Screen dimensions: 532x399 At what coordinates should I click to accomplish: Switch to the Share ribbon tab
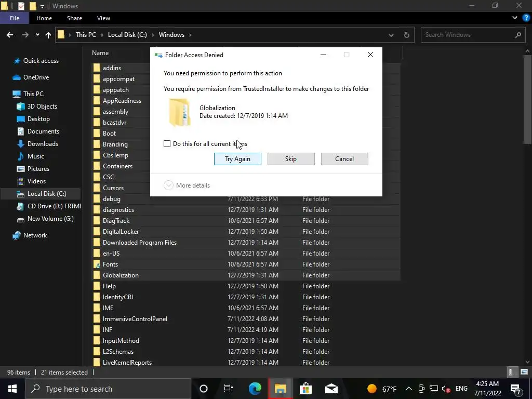tap(74, 18)
